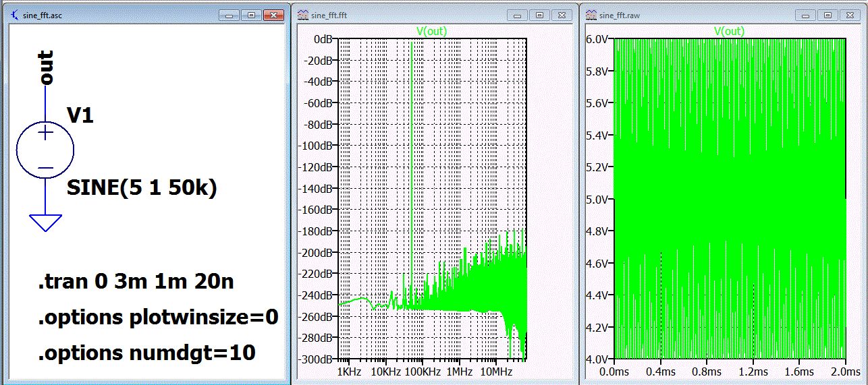The height and width of the screenshot is (385, 868).
Task: Click the V1 component name label
Action: coord(80,116)
